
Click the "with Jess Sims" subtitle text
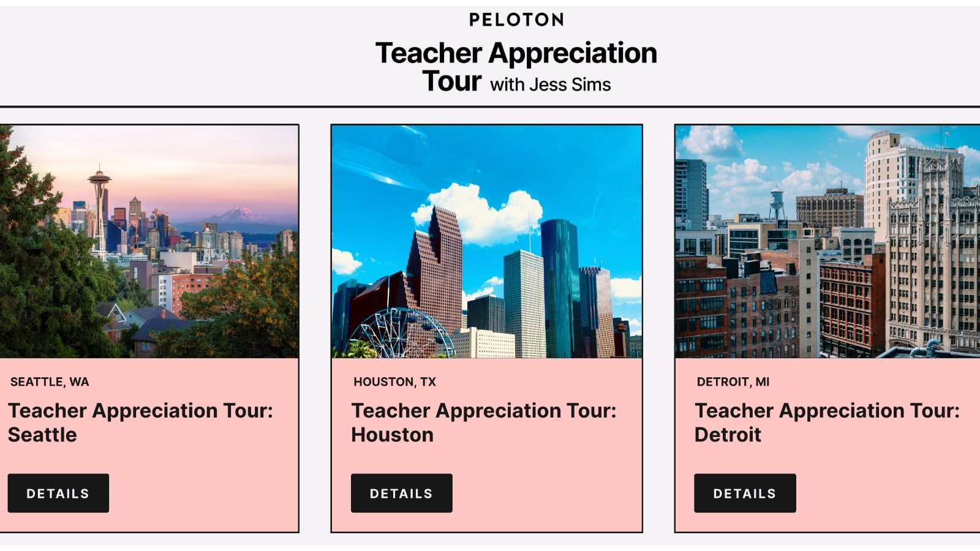tap(550, 84)
